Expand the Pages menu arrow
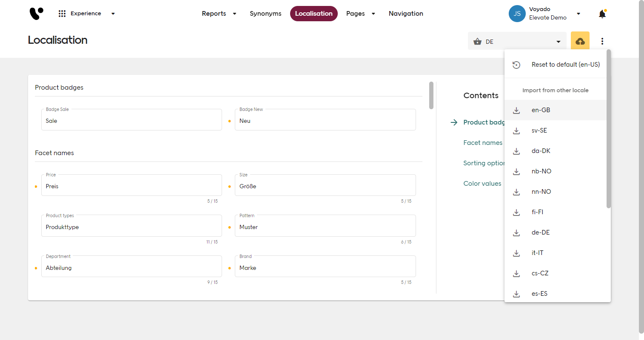644x340 pixels. tap(373, 14)
